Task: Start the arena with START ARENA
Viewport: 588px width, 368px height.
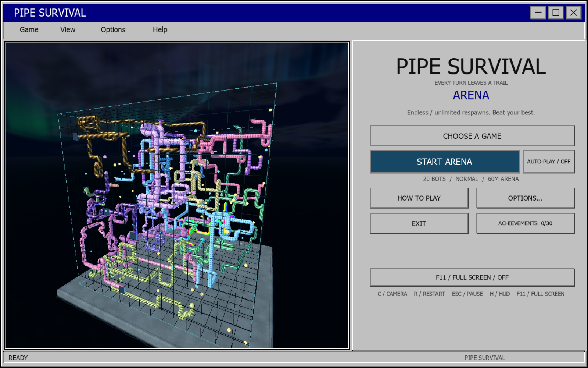Action: coord(445,162)
